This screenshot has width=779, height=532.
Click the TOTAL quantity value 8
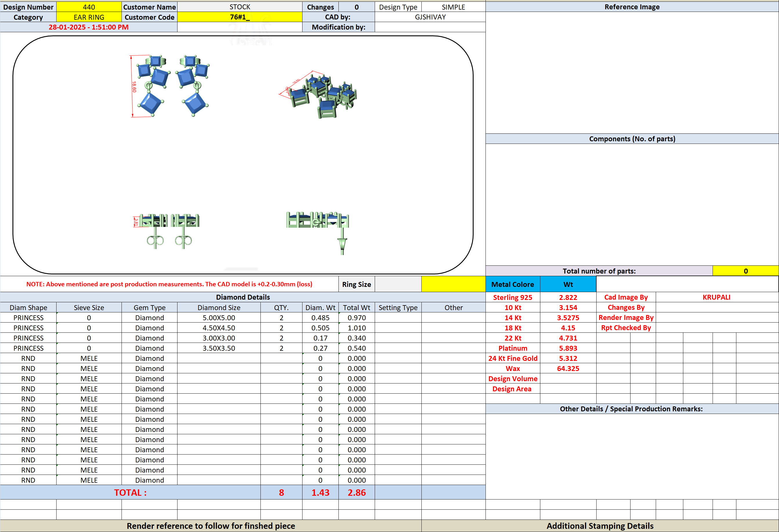coord(281,493)
